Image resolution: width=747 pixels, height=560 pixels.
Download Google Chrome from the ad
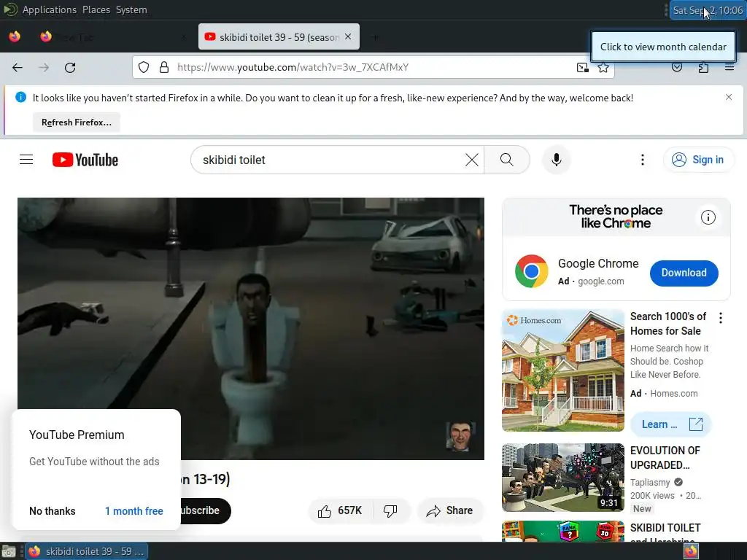(684, 273)
